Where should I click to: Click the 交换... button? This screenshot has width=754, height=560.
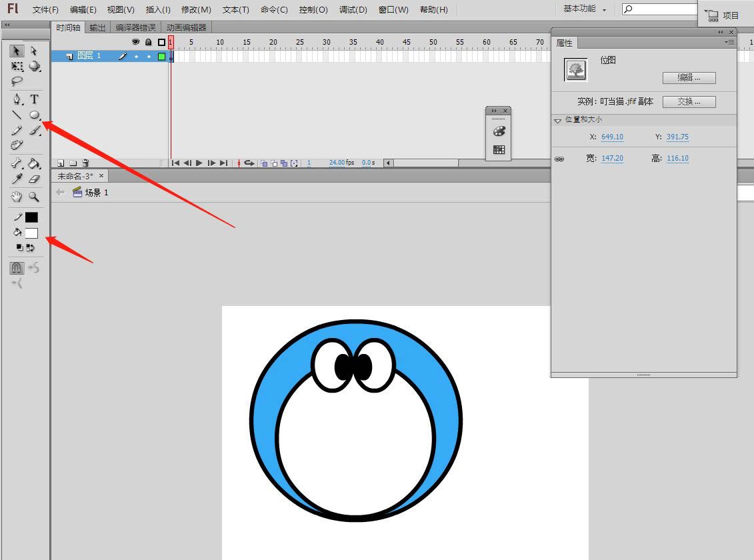(689, 102)
